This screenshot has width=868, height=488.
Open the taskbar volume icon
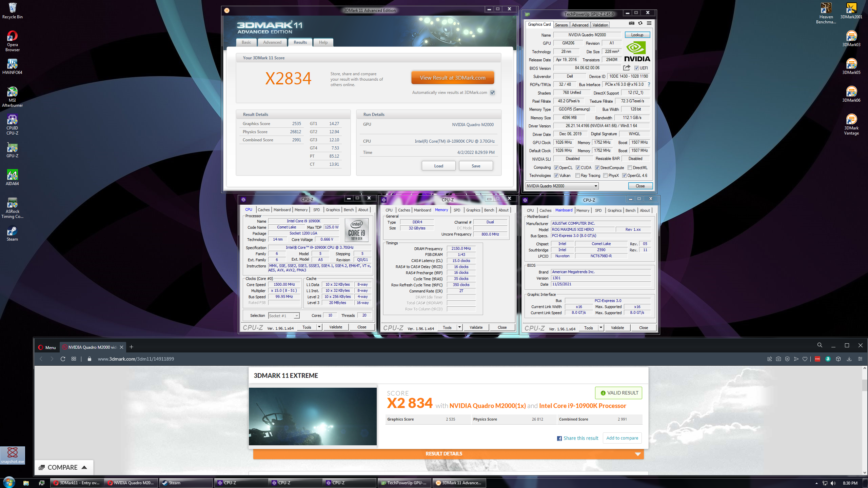tap(833, 483)
